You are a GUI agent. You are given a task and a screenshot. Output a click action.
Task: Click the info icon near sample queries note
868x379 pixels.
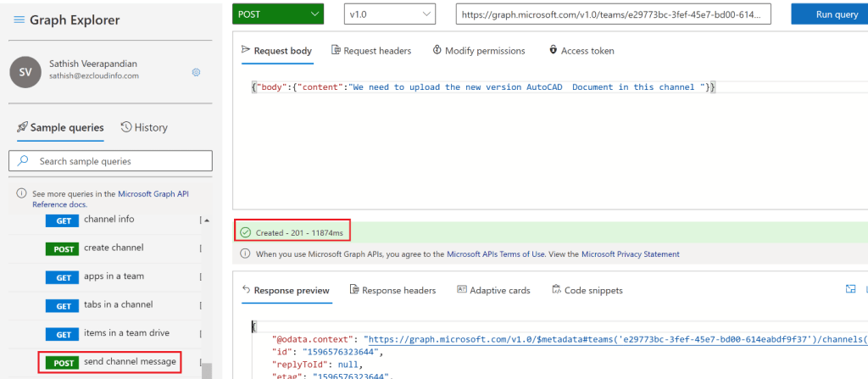click(x=21, y=194)
